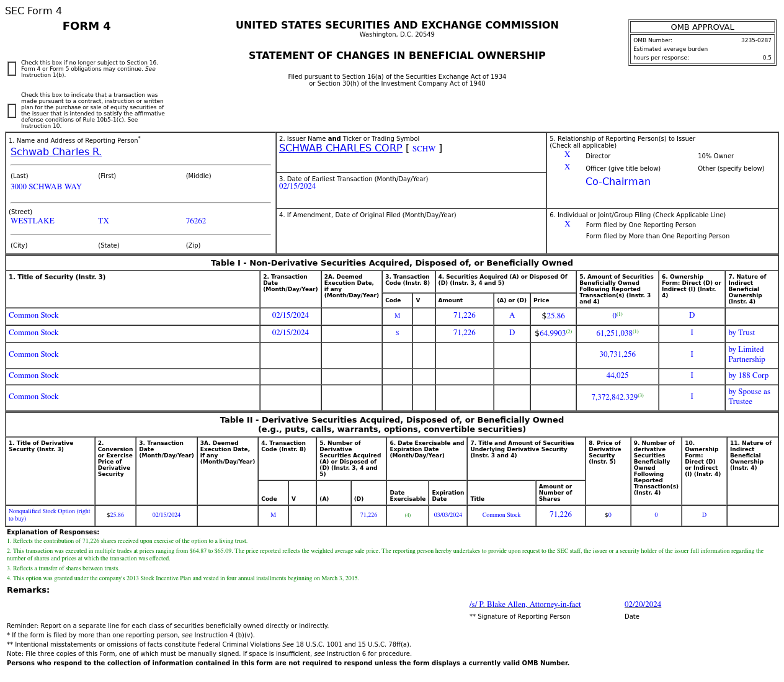Click the earliest transaction date 02/15/2024 in box 3
The width and height of the screenshot is (784, 682).
(x=297, y=186)
